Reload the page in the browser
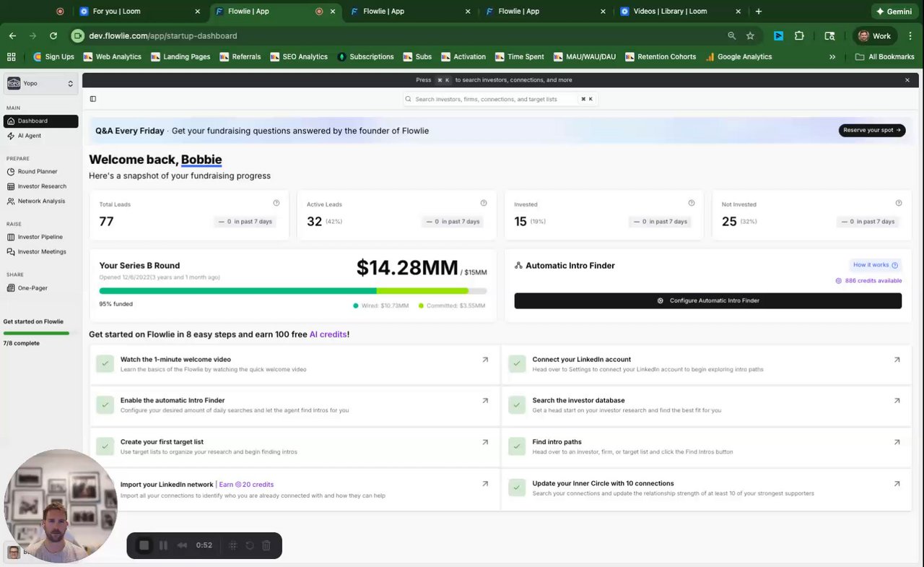Image resolution: width=924 pixels, height=567 pixels. click(53, 35)
